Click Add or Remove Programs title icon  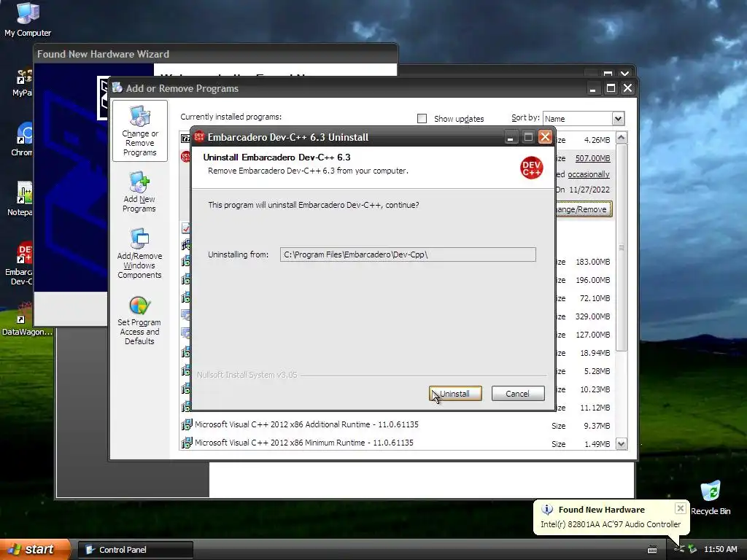(x=117, y=88)
